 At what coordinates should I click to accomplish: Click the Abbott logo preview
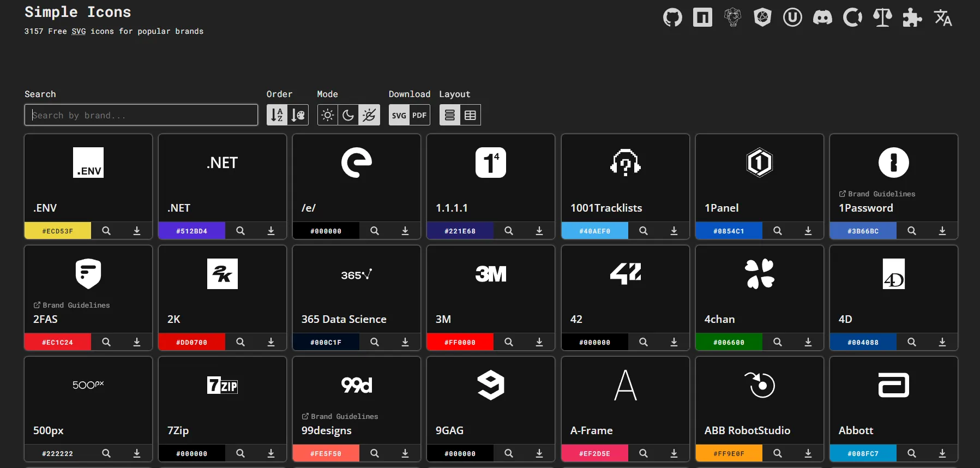(x=894, y=385)
